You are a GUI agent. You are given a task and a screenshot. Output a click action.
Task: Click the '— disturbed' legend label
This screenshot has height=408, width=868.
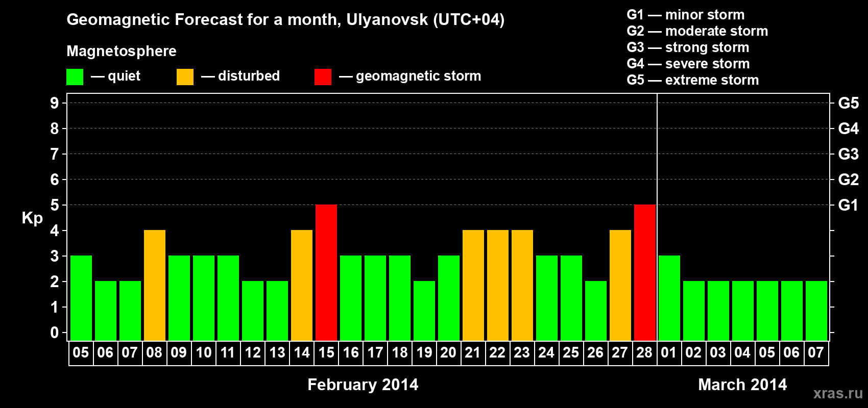[x=240, y=76]
